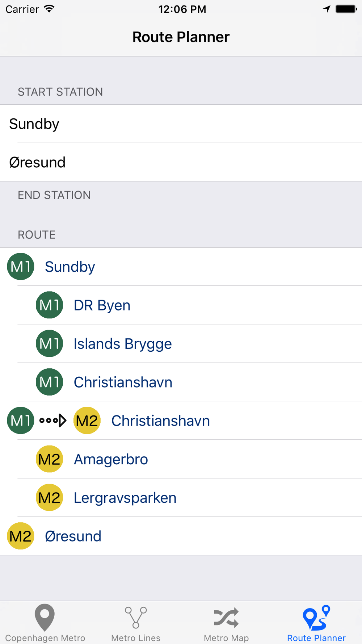Tap the M2 badge in the Christianshavn transfer row
The width and height of the screenshot is (362, 644).
87,421
